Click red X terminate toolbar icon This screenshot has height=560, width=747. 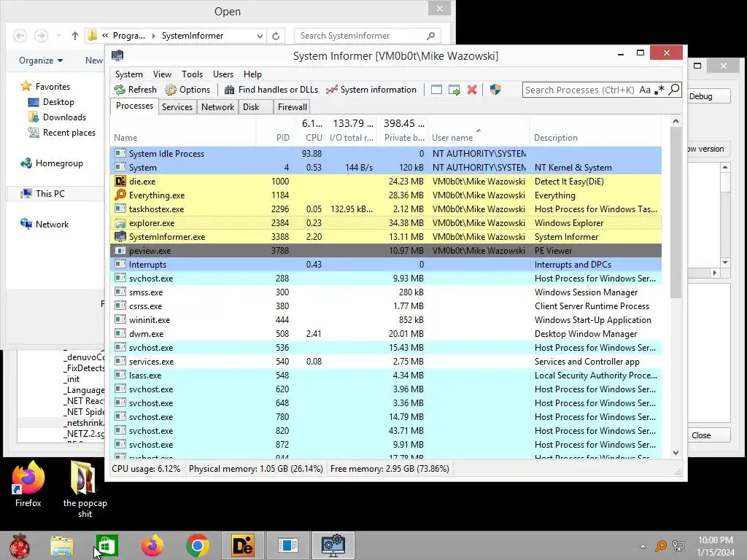click(472, 90)
